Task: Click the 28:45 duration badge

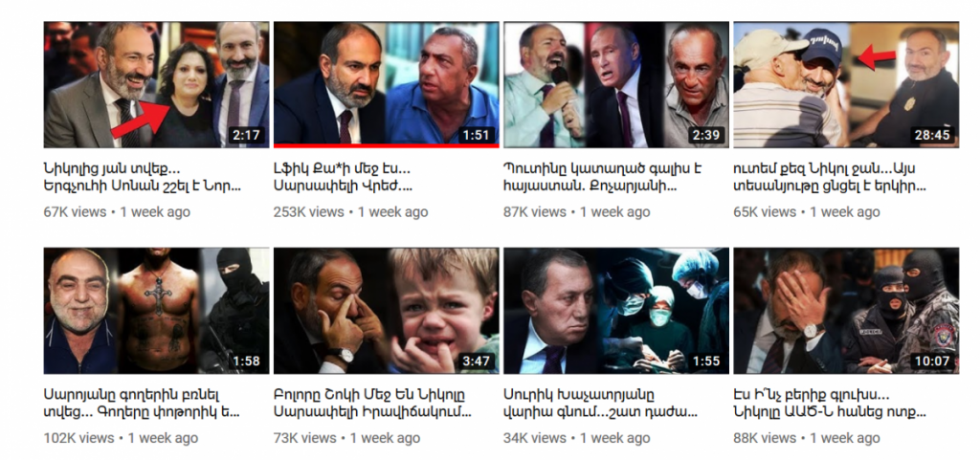Action: click(x=932, y=135)
